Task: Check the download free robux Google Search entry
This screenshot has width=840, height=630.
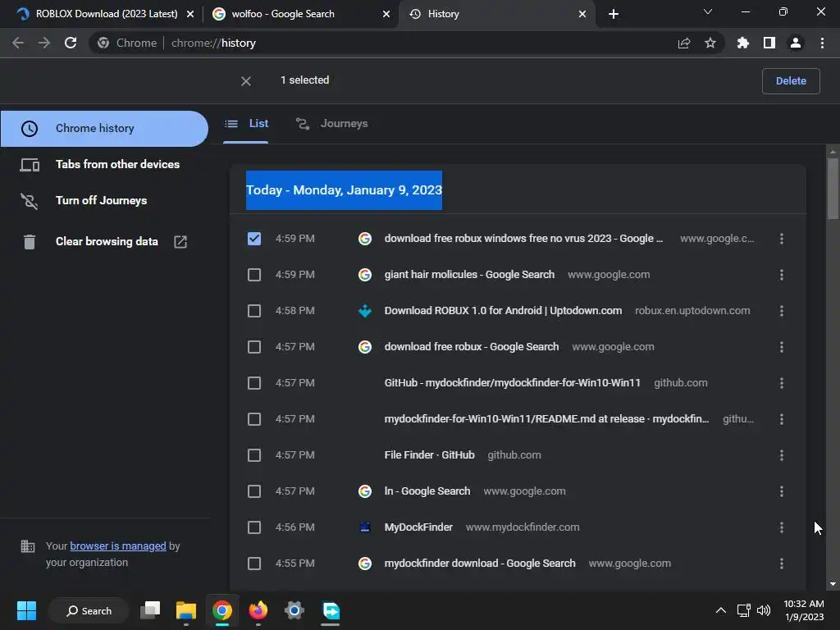Action: pyautogui.click(x=254, y=347)
